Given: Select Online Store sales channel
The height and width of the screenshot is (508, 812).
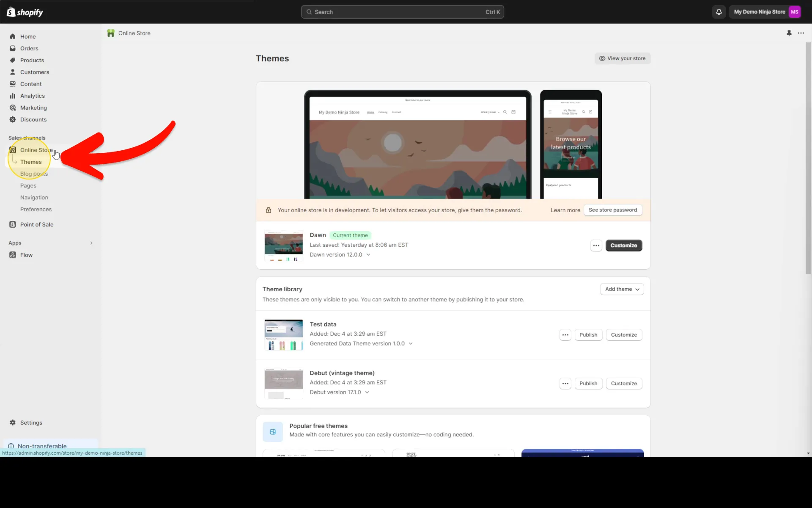Looking at the screenshot, I should point(36,150).
